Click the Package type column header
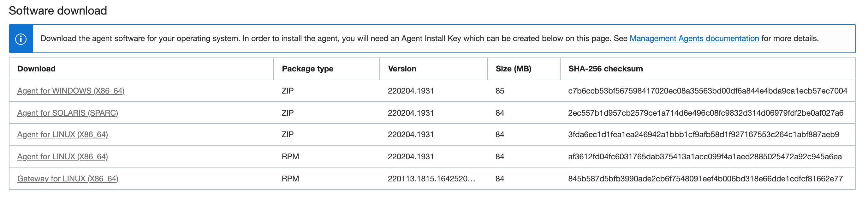 point(308,69)
